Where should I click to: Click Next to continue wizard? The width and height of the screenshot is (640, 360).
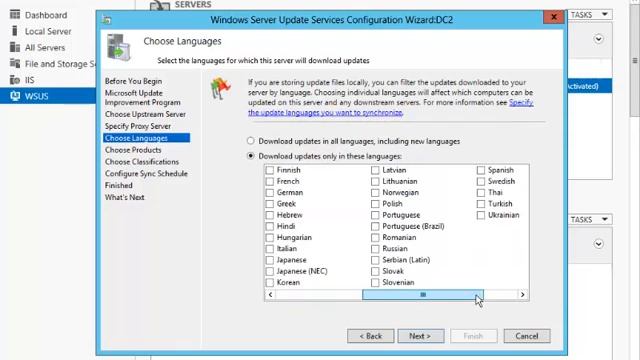pyautogui.click(x=421, y=336)
